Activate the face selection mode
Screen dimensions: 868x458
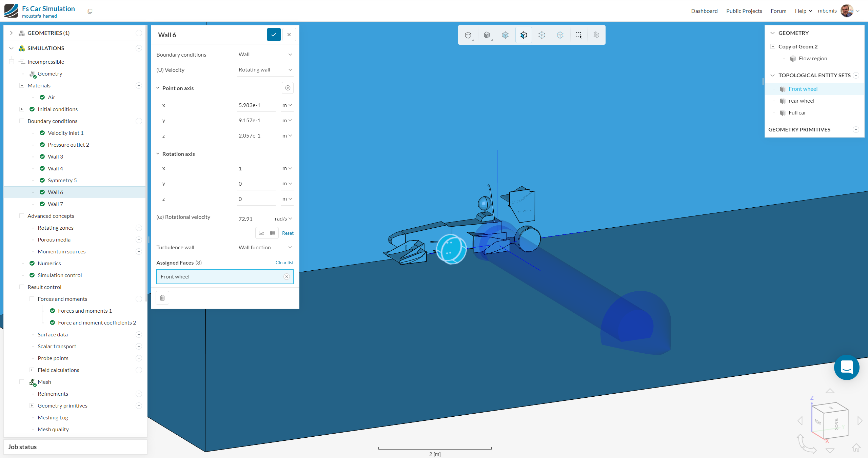click(524, 35)
